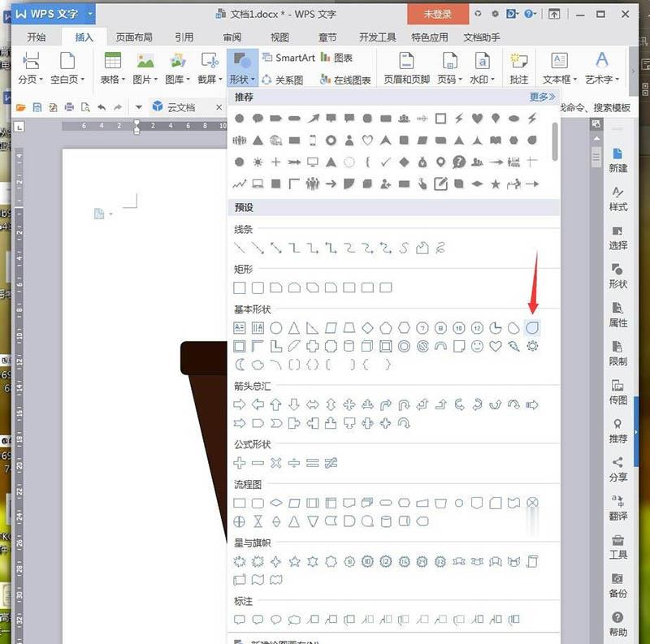Switch to the 视图 ribbon tab
650x644 pixels.
click(x=279, y=37)
